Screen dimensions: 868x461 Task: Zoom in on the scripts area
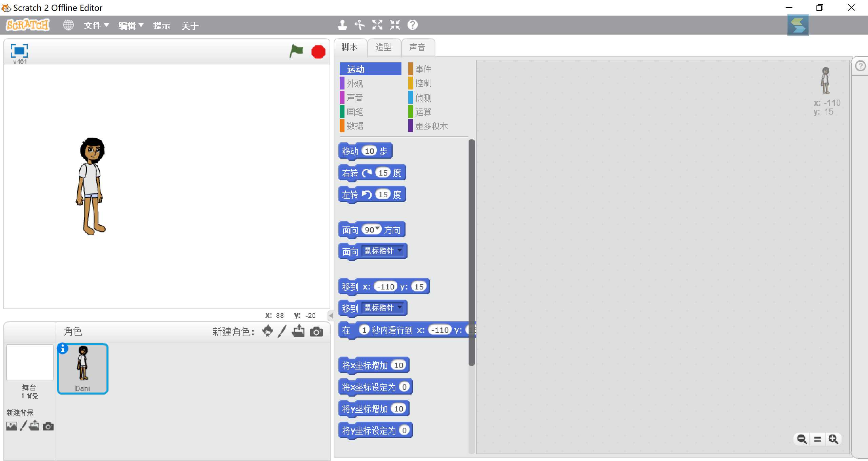(x=833, y=439)
